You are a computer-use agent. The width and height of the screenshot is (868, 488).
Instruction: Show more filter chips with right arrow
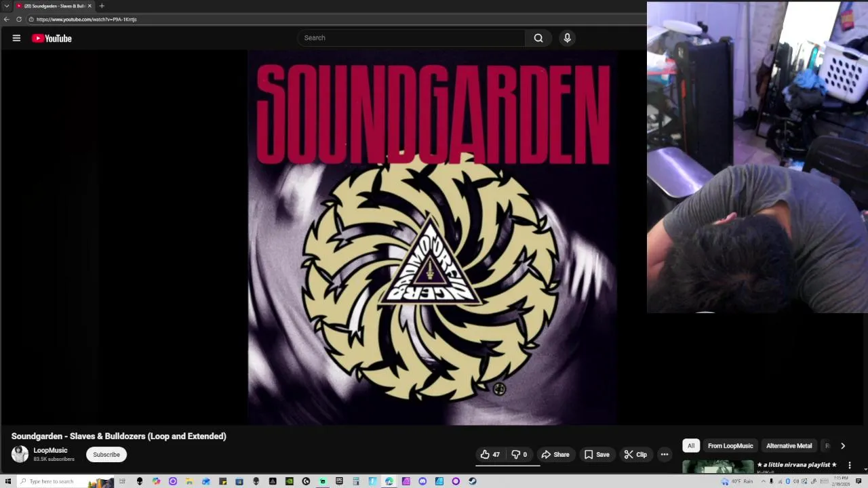click(843, 446)
